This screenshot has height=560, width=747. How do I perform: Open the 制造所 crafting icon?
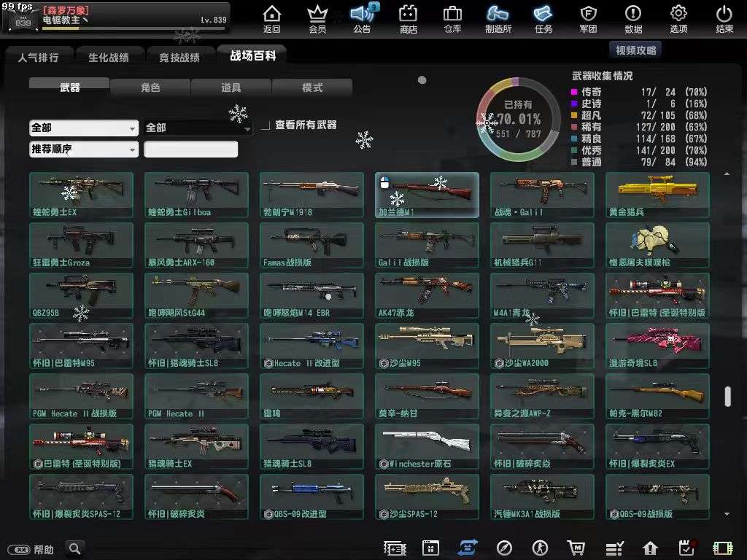(498, 17)
